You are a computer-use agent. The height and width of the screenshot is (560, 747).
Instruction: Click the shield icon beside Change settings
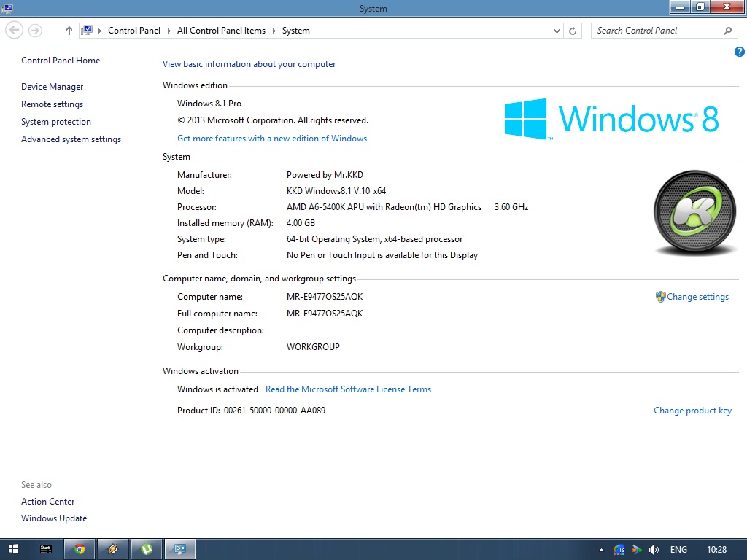pos(660,297)
